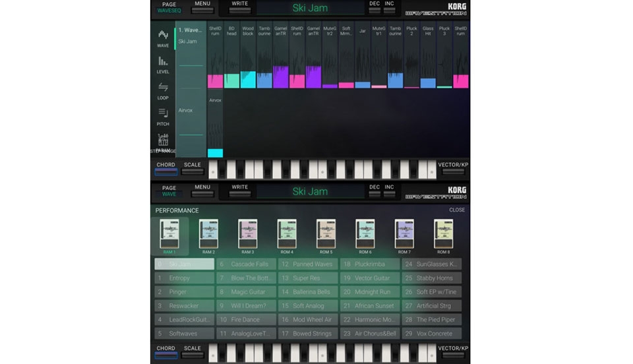Choose performance 28 The Pied Piper
Image resolution: width=633 pixels, height=364 pixels.
[x=431, y=320]
